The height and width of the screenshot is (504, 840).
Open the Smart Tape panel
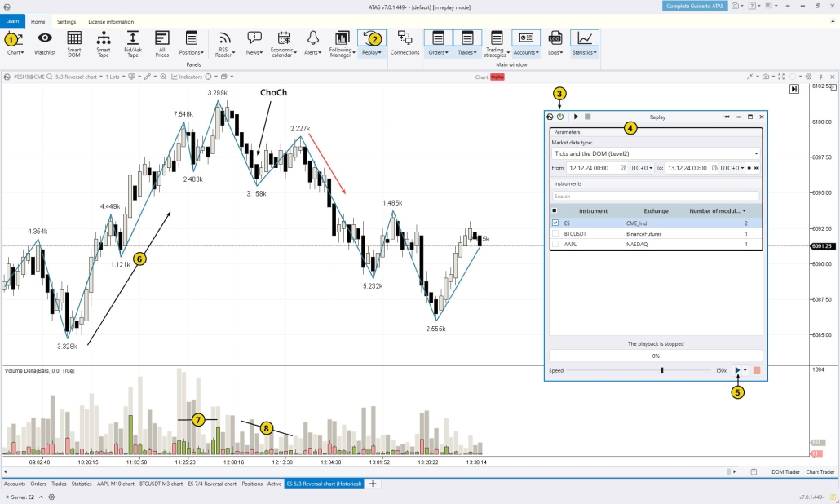tap(104, 45)
